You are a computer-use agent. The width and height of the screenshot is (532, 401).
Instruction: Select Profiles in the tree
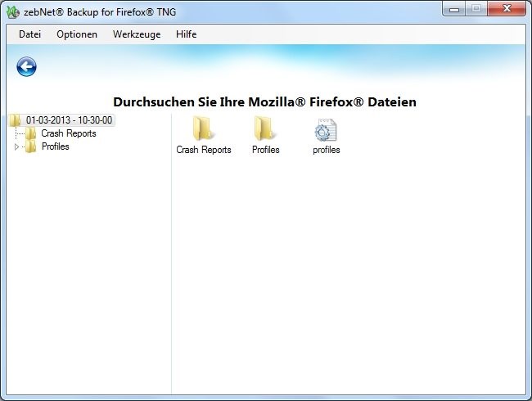(x=56, y=146)
